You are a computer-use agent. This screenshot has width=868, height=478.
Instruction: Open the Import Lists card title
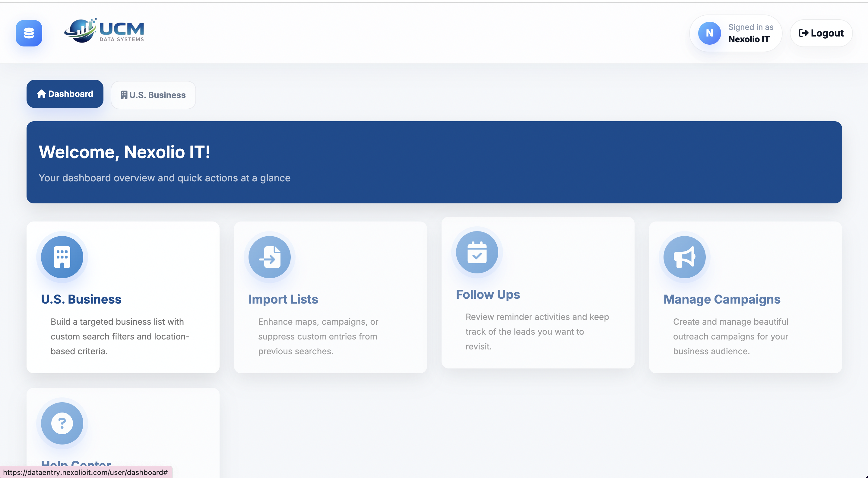(283, 299)
